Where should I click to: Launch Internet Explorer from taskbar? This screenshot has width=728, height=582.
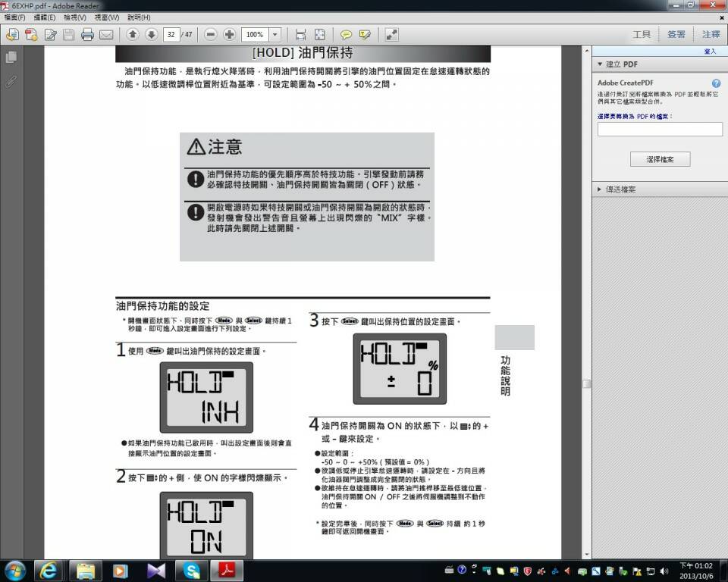[x=49, y=571]
